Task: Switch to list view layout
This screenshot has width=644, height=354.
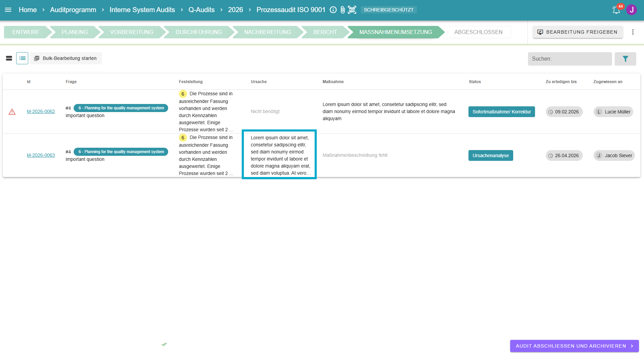Action: tap(22, 58)
